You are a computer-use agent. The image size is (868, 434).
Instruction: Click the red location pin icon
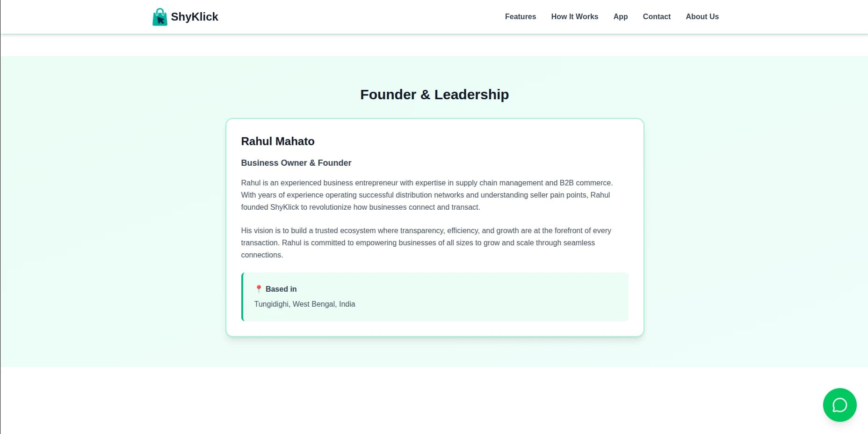(x=259, y=289)
